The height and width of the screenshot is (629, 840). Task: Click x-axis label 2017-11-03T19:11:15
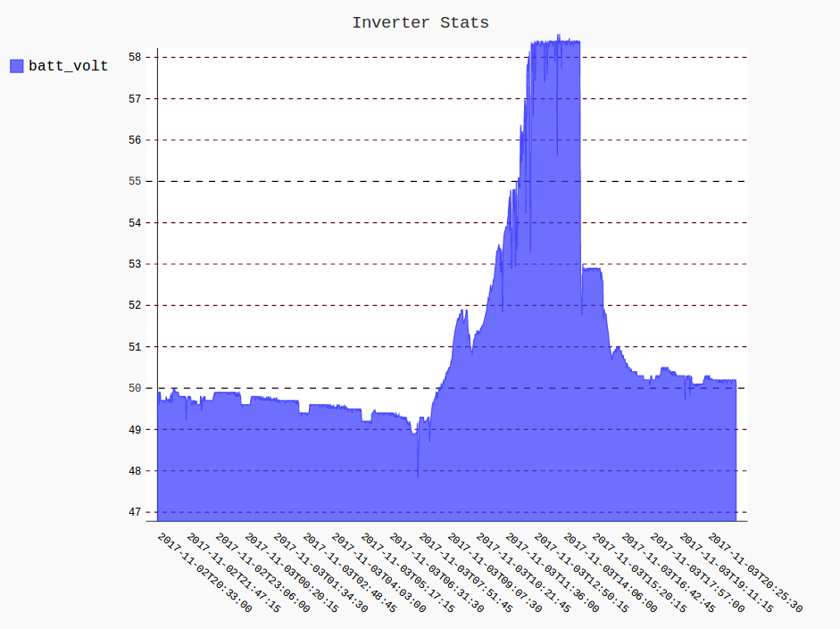[x=727, y=573]
